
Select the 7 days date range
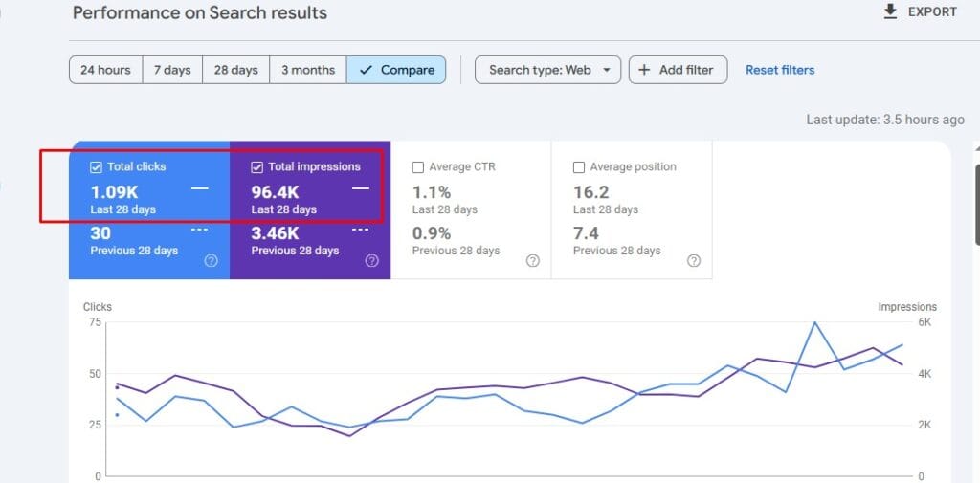coord(172,70)
